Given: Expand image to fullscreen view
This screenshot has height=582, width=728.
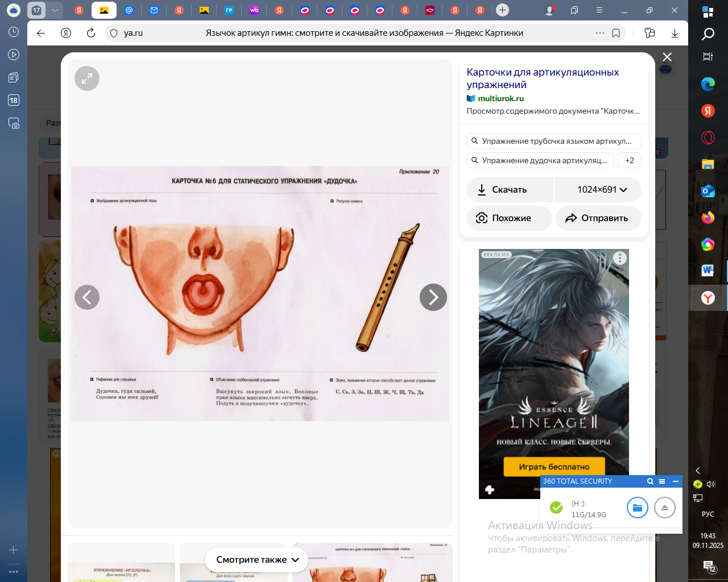Looking at the screenshot, I should click(87, 78).
